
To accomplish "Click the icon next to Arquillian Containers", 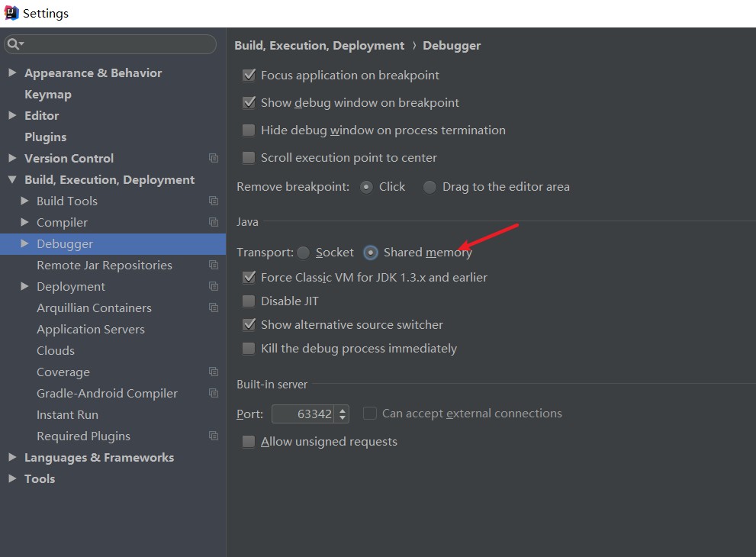I will [x=214, y=307].
